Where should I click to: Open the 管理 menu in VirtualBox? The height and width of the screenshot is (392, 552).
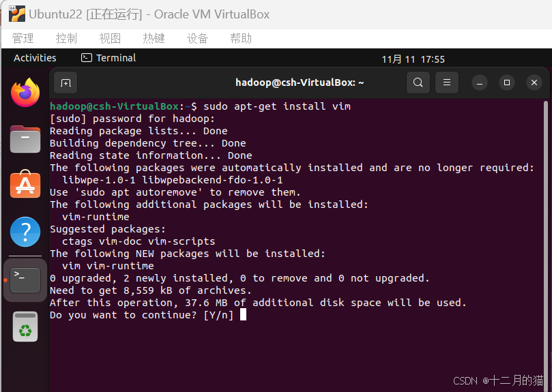tap(23, 38)
